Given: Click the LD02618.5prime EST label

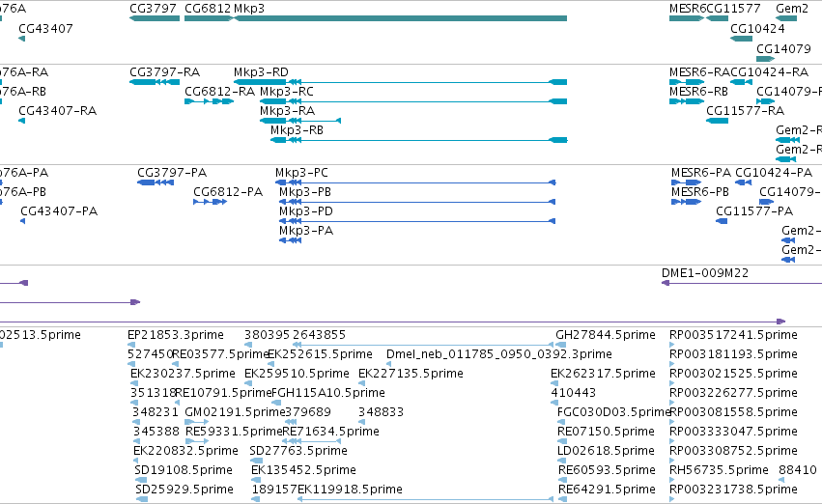Looking at the screenshot, I should (x=606, y=452).
